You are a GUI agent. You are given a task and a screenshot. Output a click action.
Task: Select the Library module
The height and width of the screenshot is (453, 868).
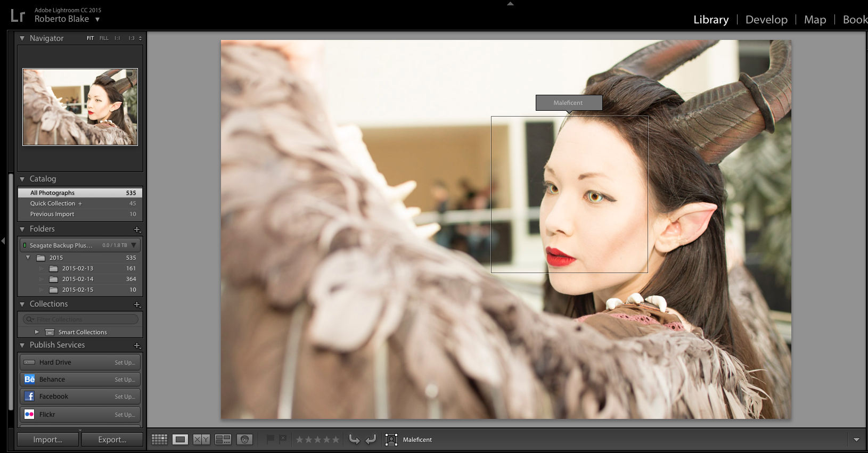711,20
